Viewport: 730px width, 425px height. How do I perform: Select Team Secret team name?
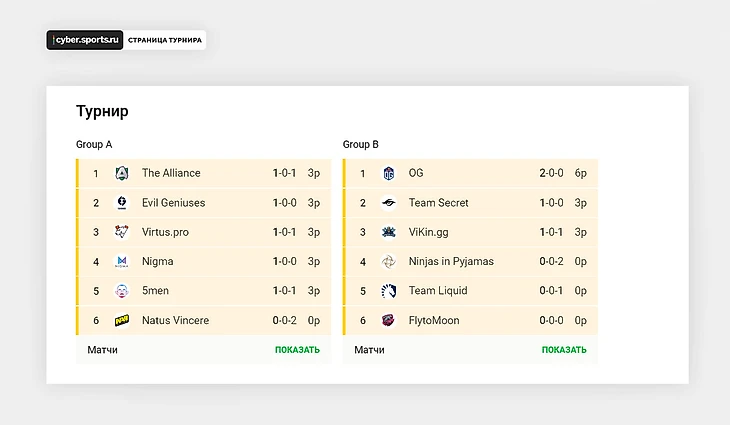click(x=438, y=202)
